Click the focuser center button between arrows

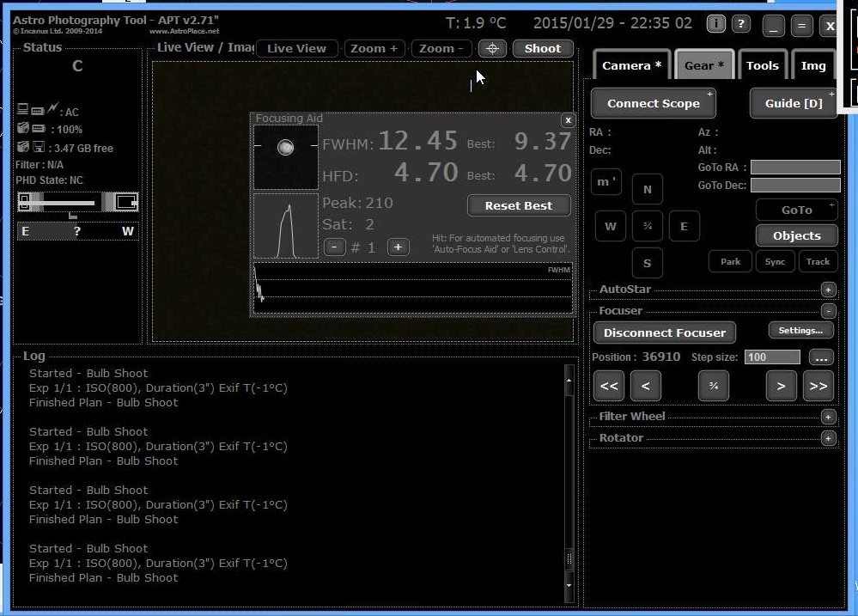(x=714, y=386)
